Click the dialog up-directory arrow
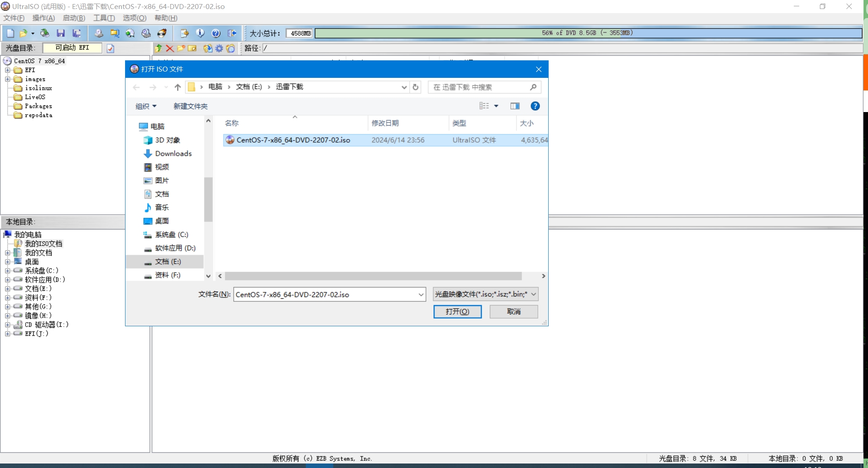This screenshot has height=468, width=868. tap(178, 87)
